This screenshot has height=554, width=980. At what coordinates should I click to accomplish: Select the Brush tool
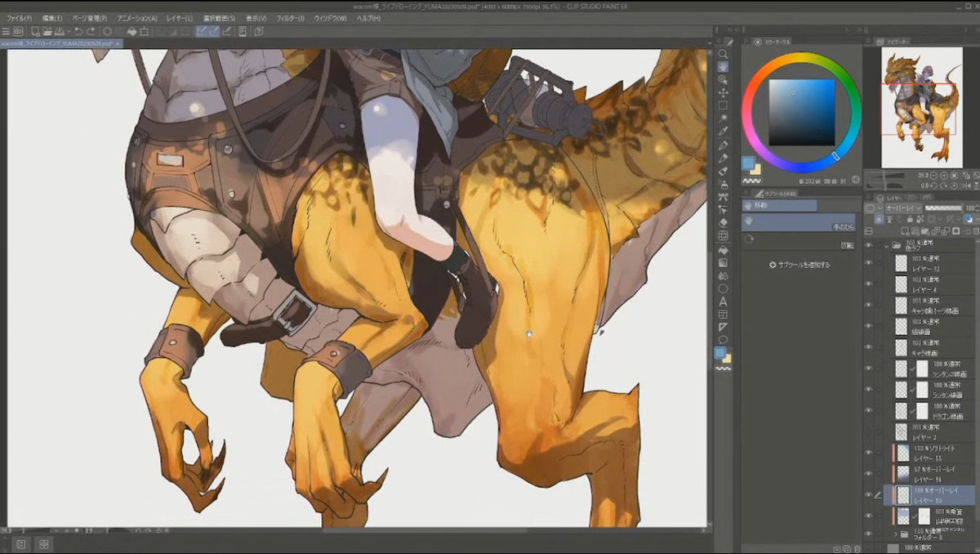pyautogui.click(x=724, y=172)
